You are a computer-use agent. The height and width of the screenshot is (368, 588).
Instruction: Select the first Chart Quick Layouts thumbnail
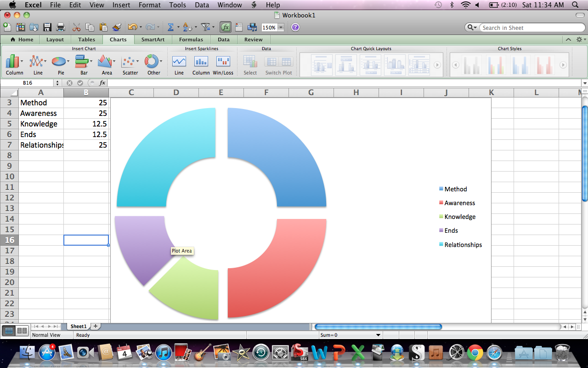[x=322, y=65]
